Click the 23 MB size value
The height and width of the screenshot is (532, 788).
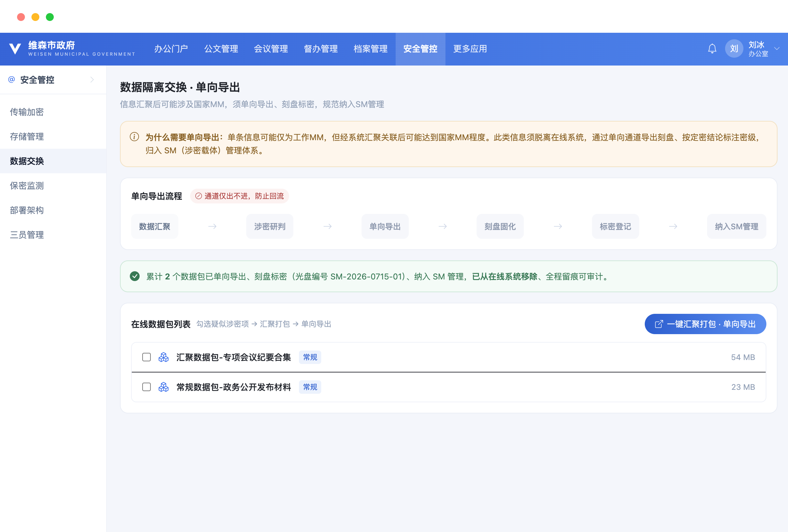click(x=743, y=387)
